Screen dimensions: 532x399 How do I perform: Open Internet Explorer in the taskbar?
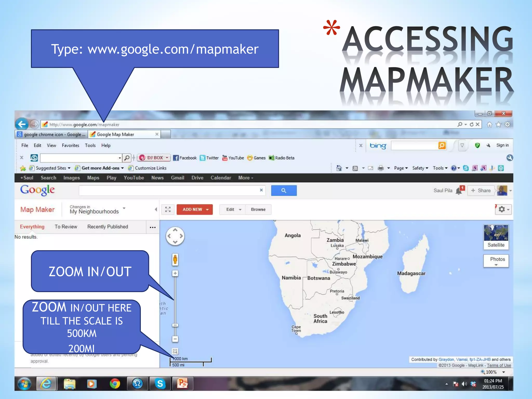[46, 383]
